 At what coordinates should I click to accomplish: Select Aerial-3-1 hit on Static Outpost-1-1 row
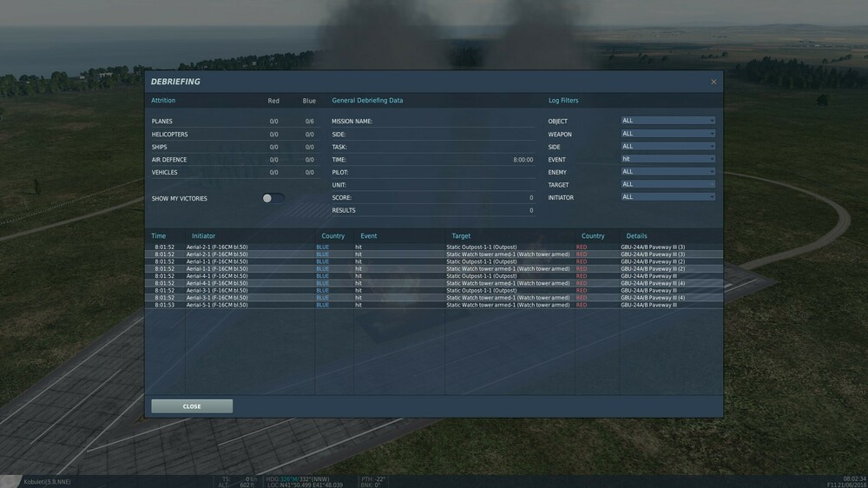pos(433,290)
